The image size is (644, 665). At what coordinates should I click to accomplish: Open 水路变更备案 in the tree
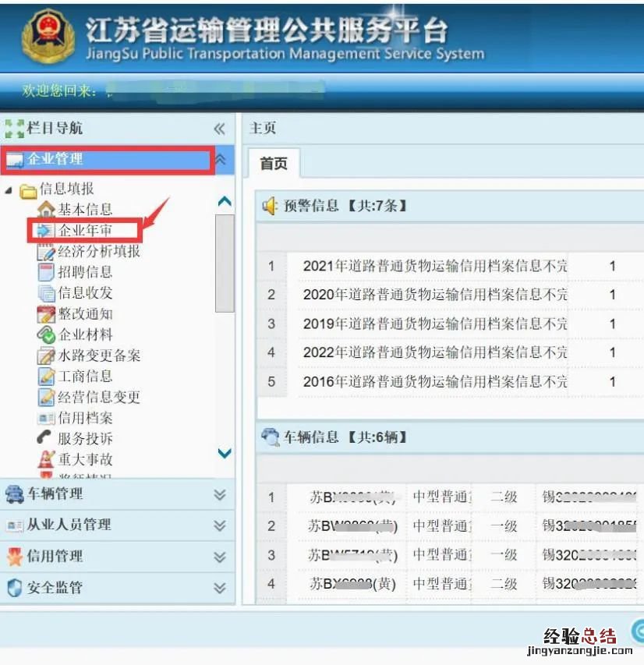coord(99,355)
